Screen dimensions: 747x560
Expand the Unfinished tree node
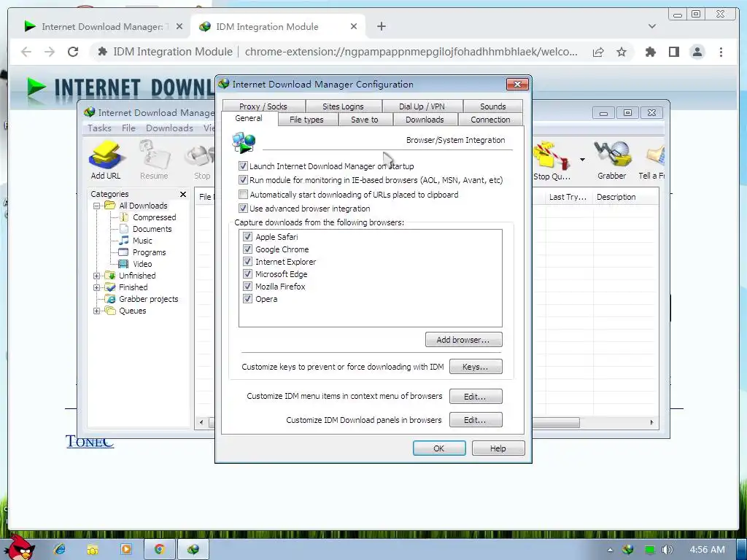97,276
